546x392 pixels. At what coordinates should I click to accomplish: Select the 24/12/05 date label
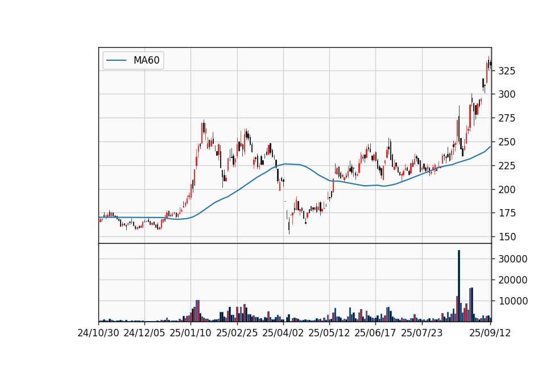[x=144, y=333]
